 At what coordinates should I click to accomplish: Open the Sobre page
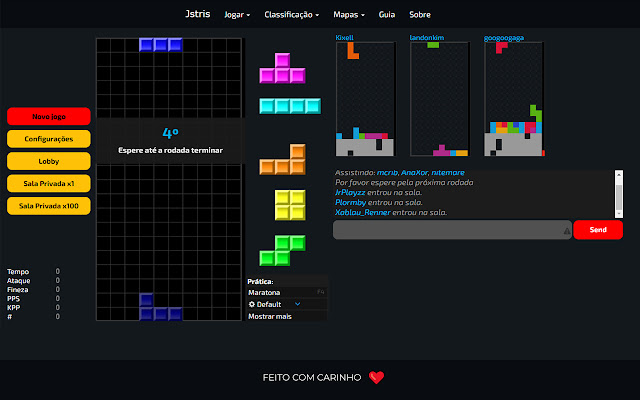pyautogui.click(x=420, y=15)
